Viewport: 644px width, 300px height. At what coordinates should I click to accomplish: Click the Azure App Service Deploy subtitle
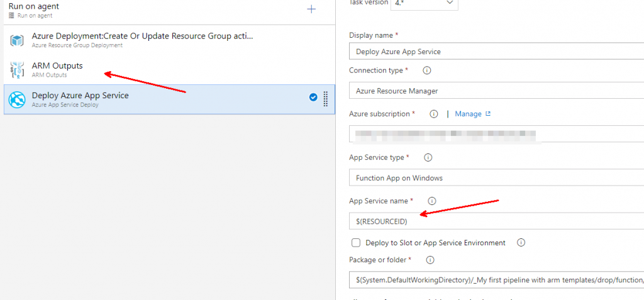click(65, 105)
